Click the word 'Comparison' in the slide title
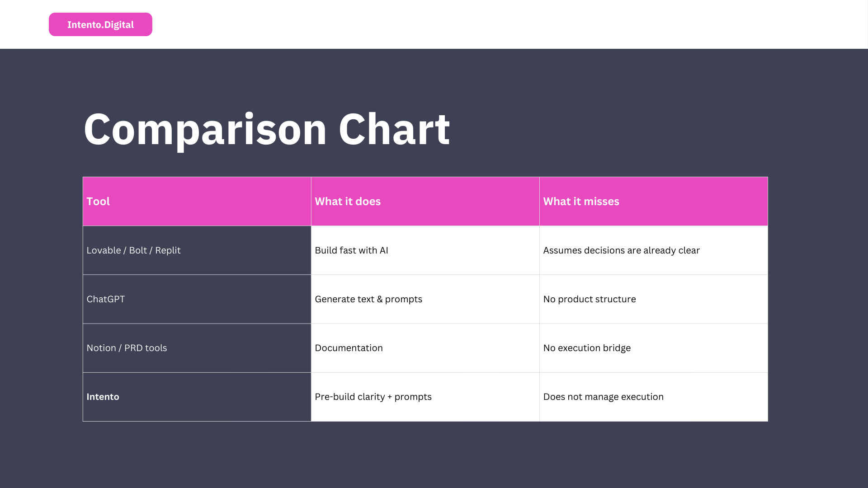This screenshot has height=488, width=868. pos(205,130)
